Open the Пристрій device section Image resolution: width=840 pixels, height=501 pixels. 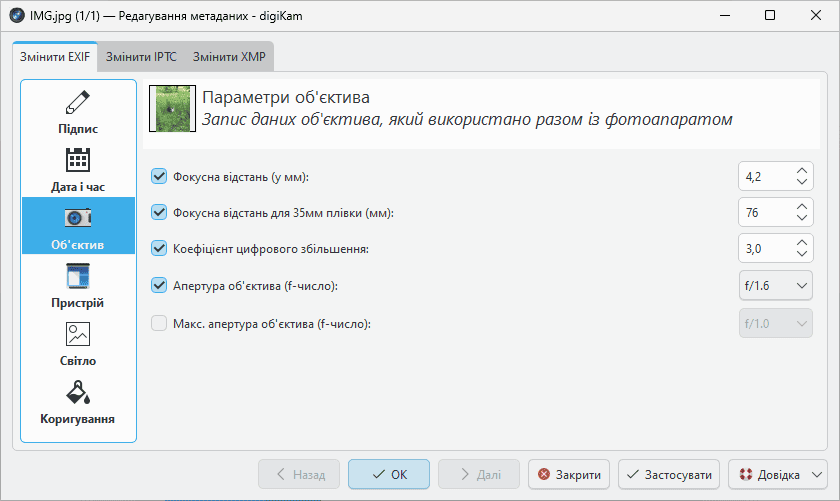coord(78,285)
